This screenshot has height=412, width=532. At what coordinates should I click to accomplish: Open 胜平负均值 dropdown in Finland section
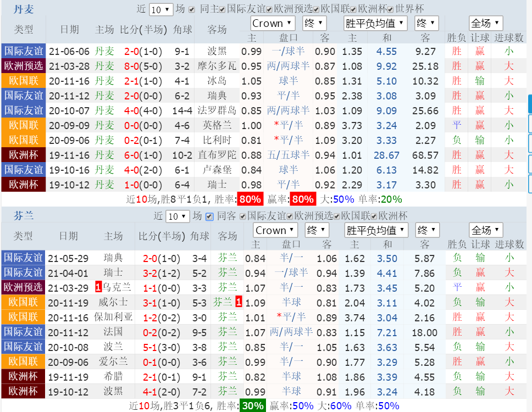[376, 230]
